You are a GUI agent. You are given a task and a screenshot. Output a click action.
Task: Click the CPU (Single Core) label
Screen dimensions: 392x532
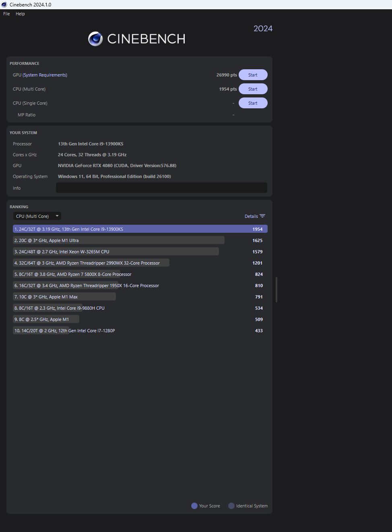(x=30, y=103)
